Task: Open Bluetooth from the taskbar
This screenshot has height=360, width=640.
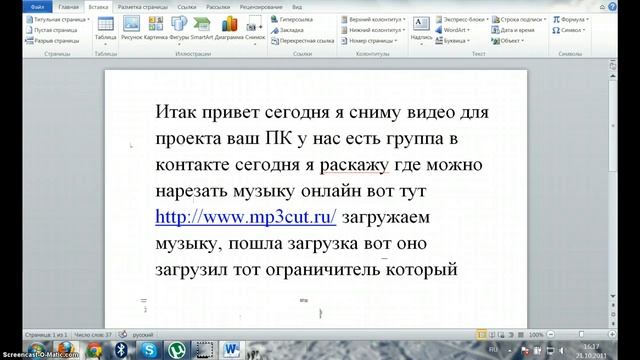Action: [x=121, y=350]
